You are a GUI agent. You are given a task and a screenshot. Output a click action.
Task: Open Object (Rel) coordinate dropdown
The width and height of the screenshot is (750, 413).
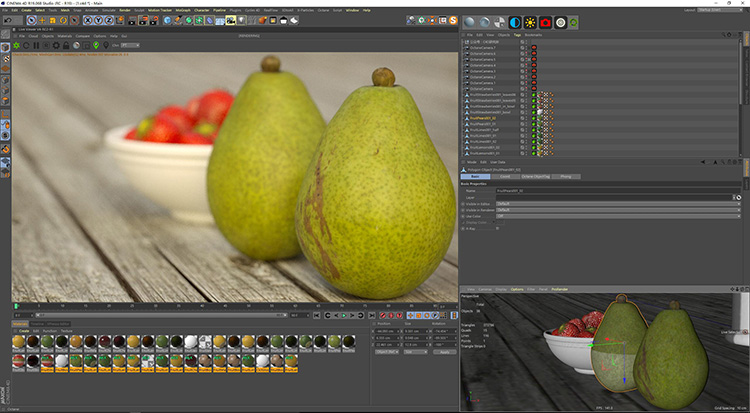[387, 352]
